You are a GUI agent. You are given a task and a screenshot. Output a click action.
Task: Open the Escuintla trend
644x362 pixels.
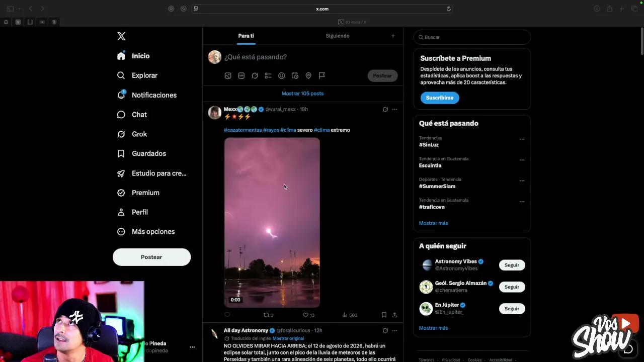click(x=430, y=165)
